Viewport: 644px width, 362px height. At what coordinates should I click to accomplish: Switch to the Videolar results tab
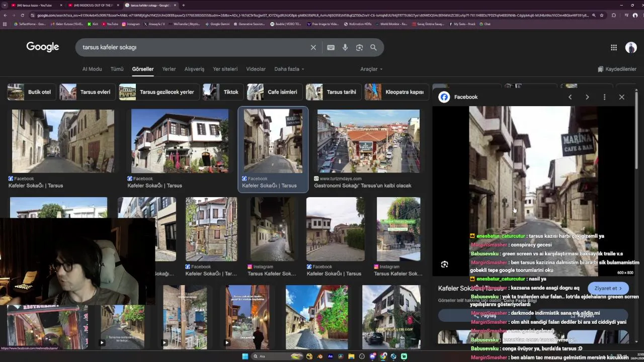256,69
